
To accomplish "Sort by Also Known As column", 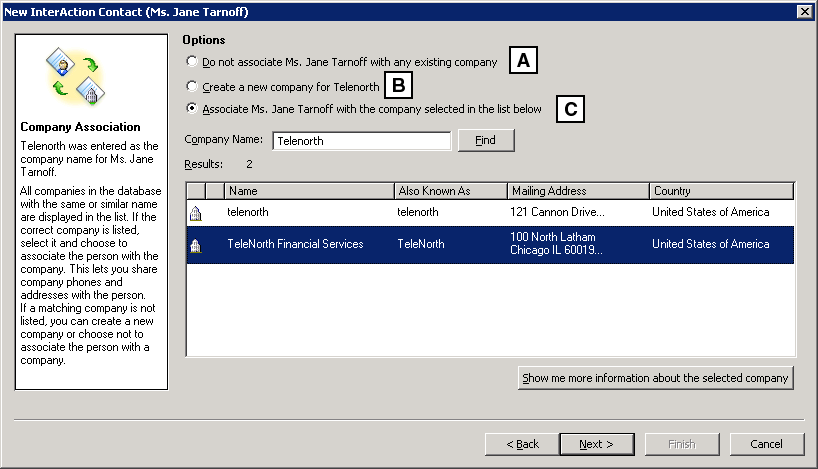I will click(x=450, y=191).
